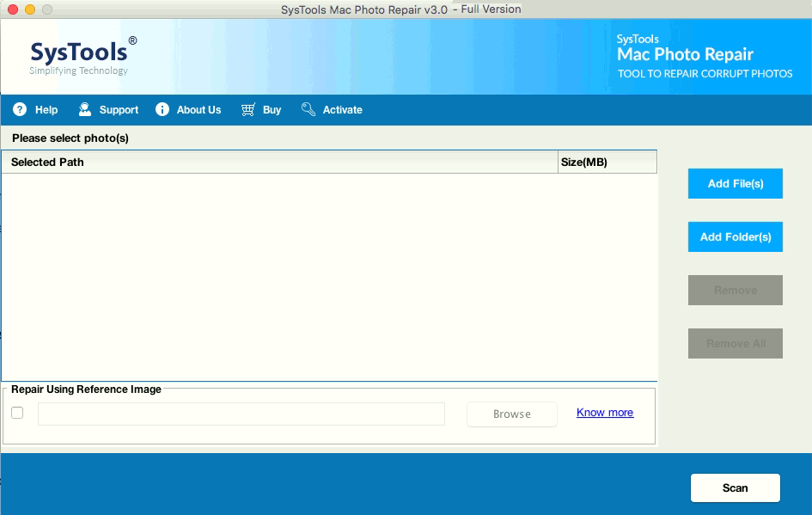Screen dimensions: 812x515
Task: Minimize the window with yellow button
Action: [x=30, y=9]
